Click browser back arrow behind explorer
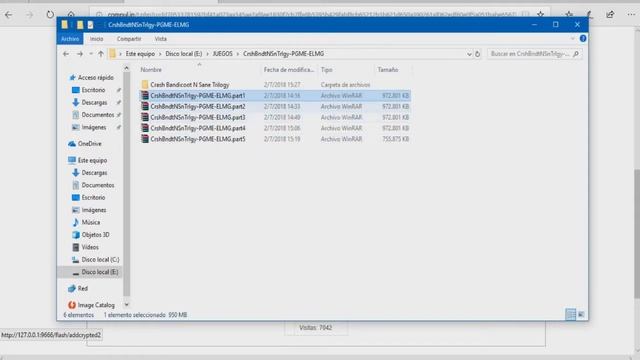Screen dimensions: 640x360 pos(9,15)
